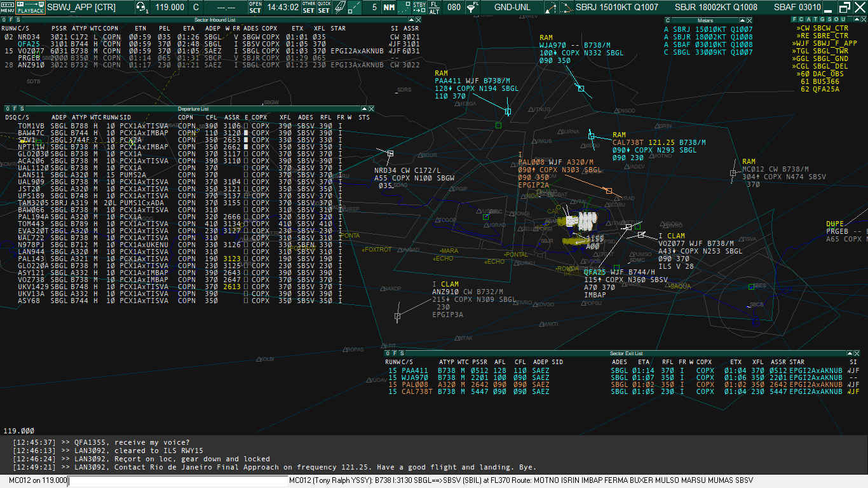Click the command line input field
This screenshot has width=868, height=488.
178,481
